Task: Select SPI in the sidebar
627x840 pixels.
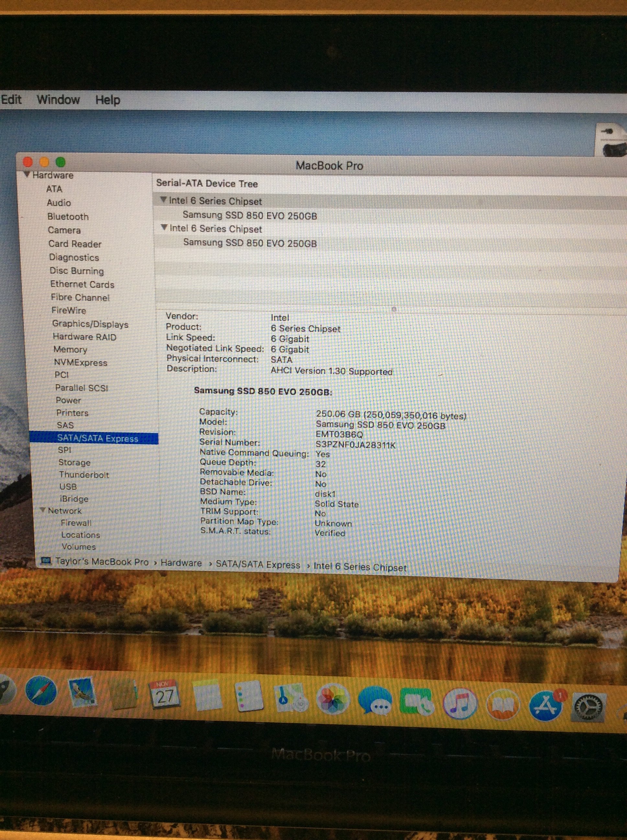Action: 64,450
